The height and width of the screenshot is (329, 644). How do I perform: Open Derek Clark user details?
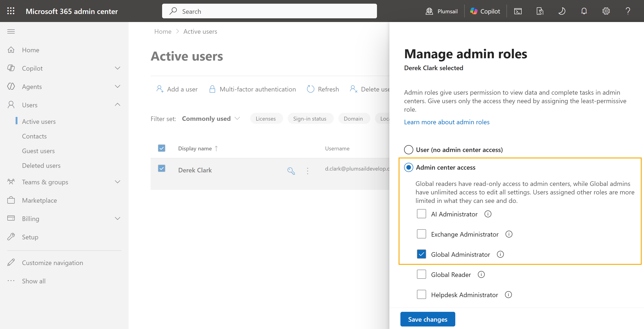(195, 170)
